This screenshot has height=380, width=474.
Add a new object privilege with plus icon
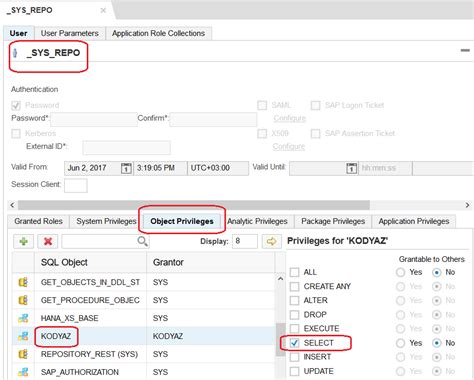[23, 241]
